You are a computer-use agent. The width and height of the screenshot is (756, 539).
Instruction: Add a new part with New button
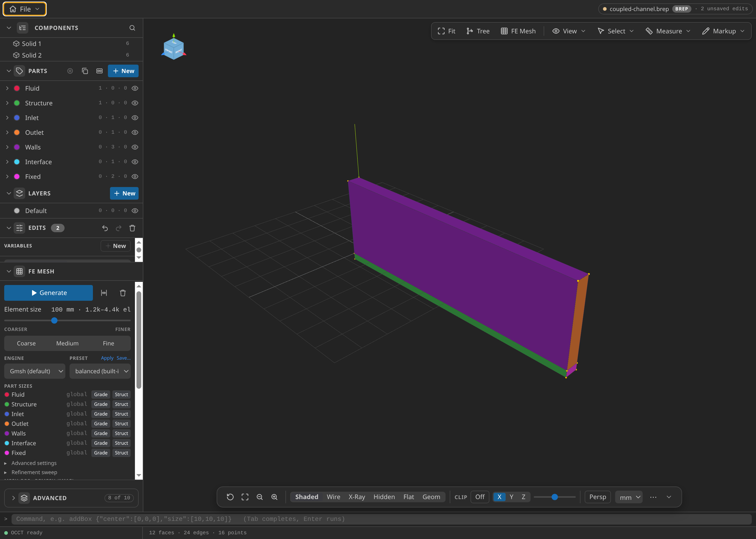123,71
